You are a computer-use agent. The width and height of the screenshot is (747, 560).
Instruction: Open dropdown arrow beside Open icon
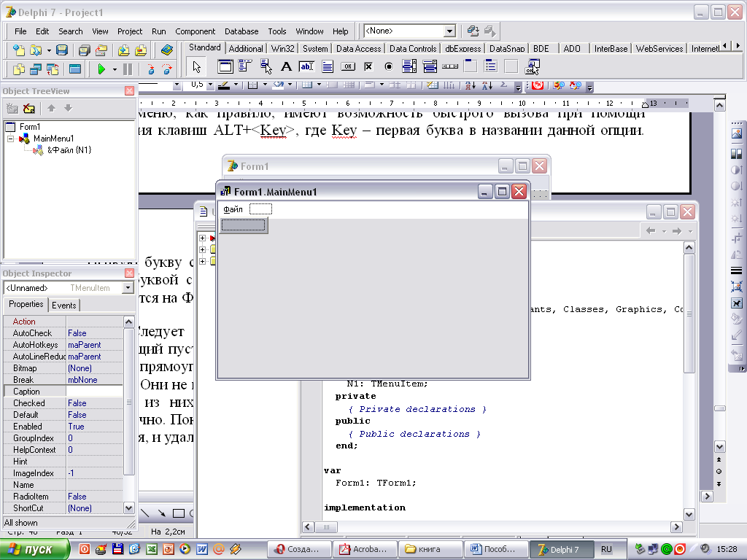(49, 50)
